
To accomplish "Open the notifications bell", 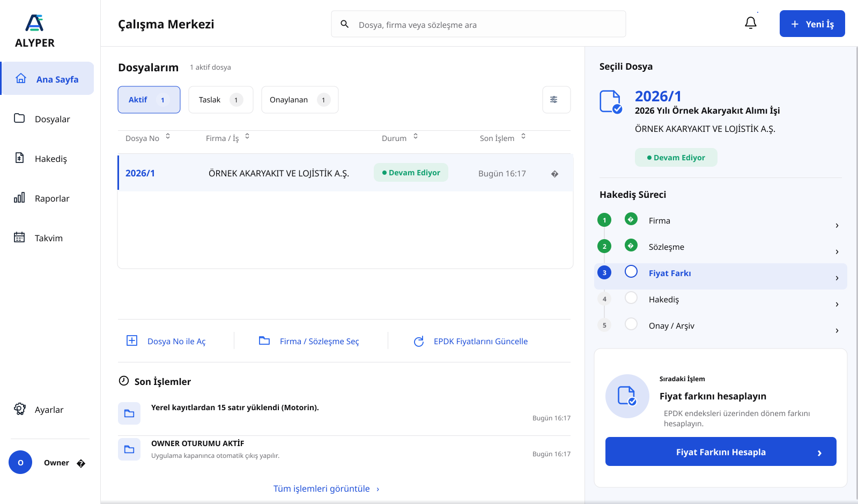I will (x=751, y=23).
